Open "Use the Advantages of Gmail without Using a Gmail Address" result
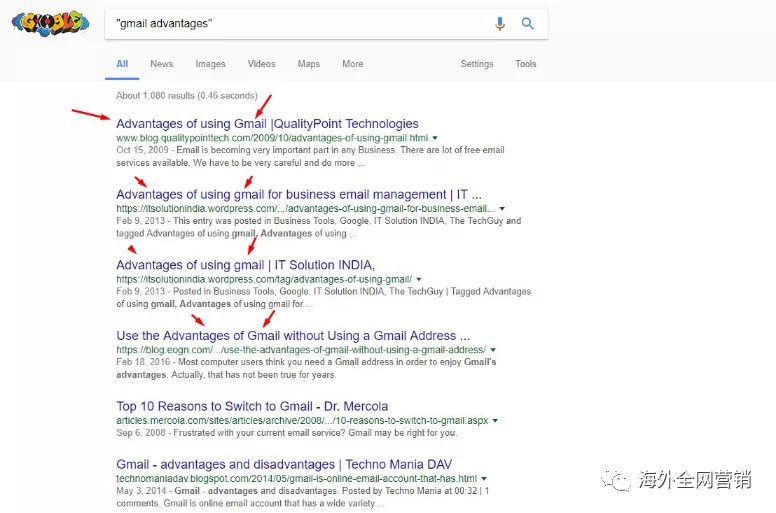The width and height of the screenshot is (776, 513). pyautogui.click(x=293, y=336)
